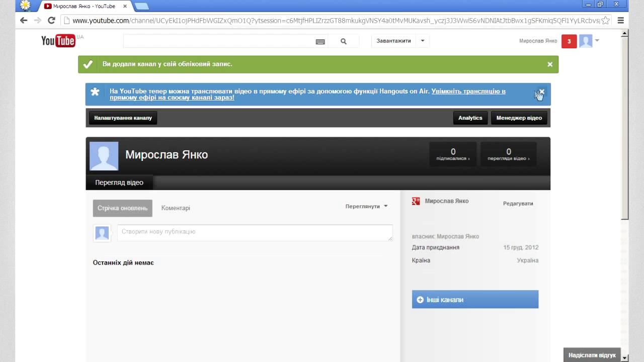Switch to the Коментарі tab
Image resolution: width=644 pixels, height=362 pixels.
[176, 208]
